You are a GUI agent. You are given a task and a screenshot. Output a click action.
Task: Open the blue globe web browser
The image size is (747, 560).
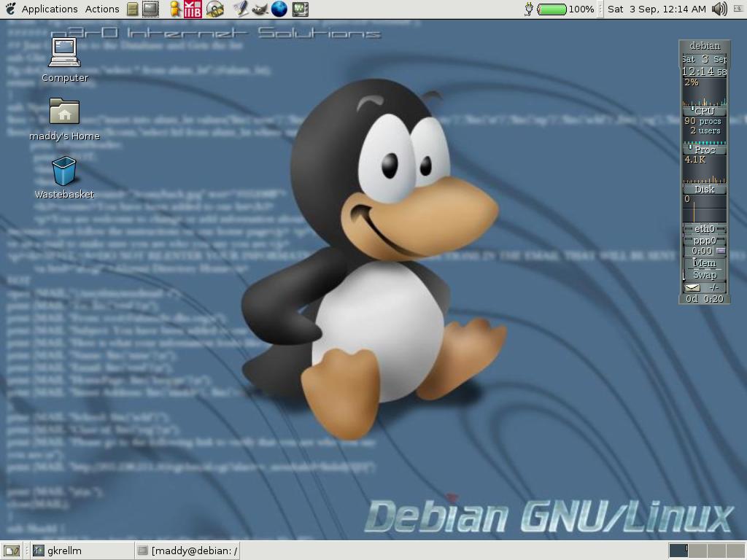(279, 9)
